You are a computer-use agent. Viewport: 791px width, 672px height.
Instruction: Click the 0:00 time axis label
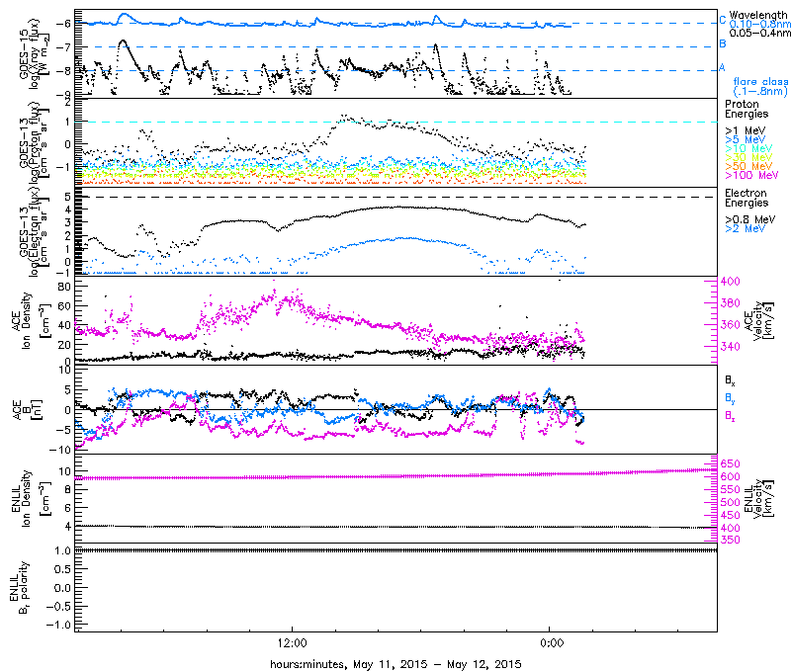[x=552, y=643]
